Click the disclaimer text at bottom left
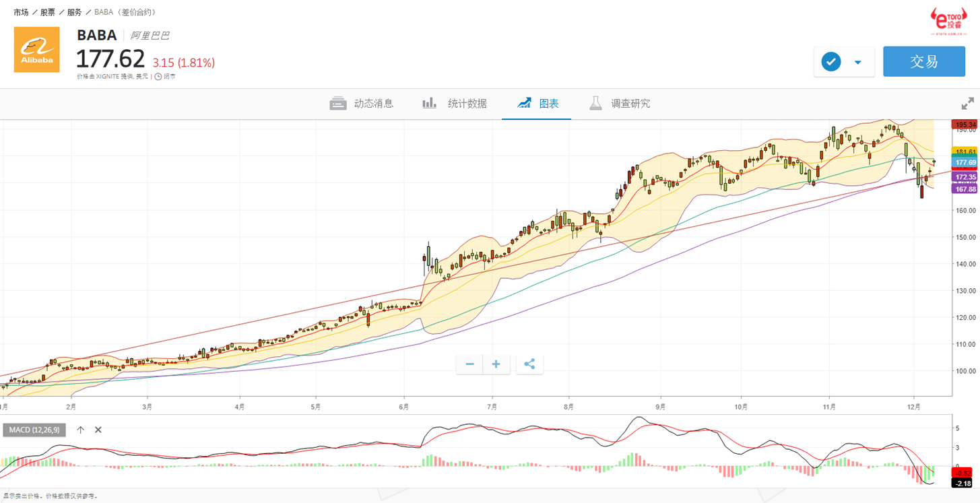The height and width of the screenshot is (503, 980). (51, 496)
